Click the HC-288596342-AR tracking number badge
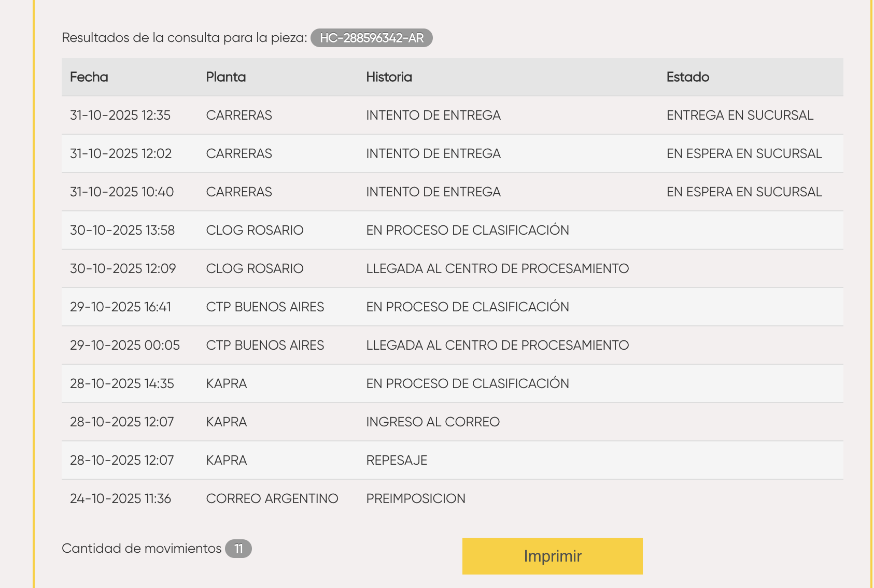 pos(371,38)
